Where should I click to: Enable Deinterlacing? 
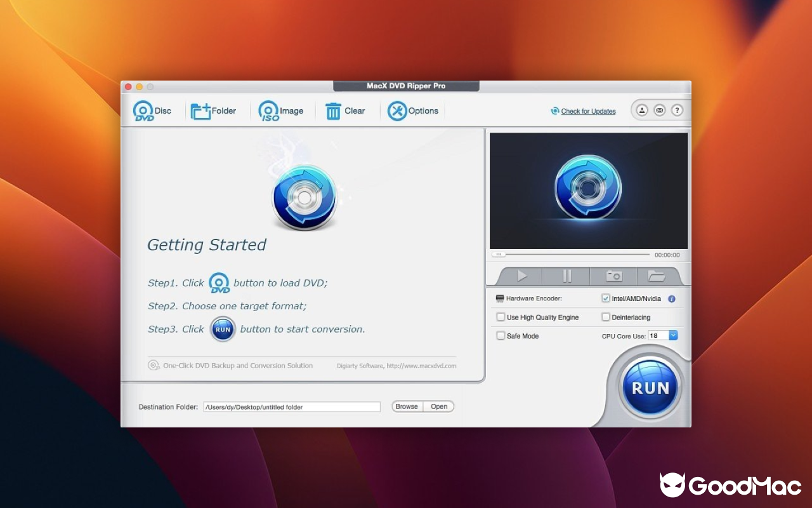click(x=606, y=317)
